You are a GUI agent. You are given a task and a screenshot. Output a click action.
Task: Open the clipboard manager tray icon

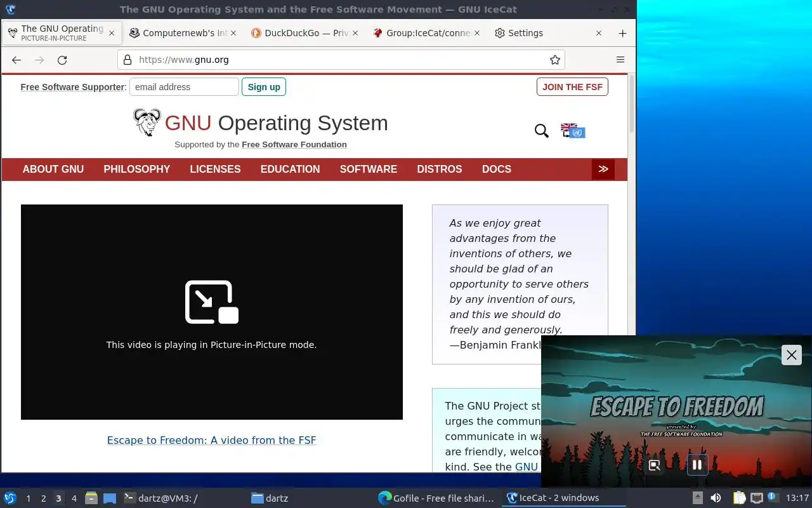(x=739, y=498)
